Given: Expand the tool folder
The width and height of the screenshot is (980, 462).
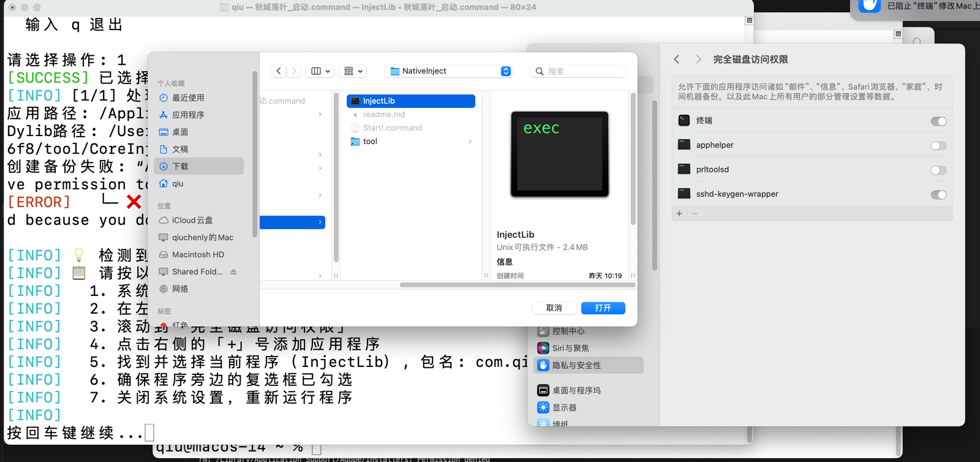Looking at the screenshot, I should click(x=470, y=142).
